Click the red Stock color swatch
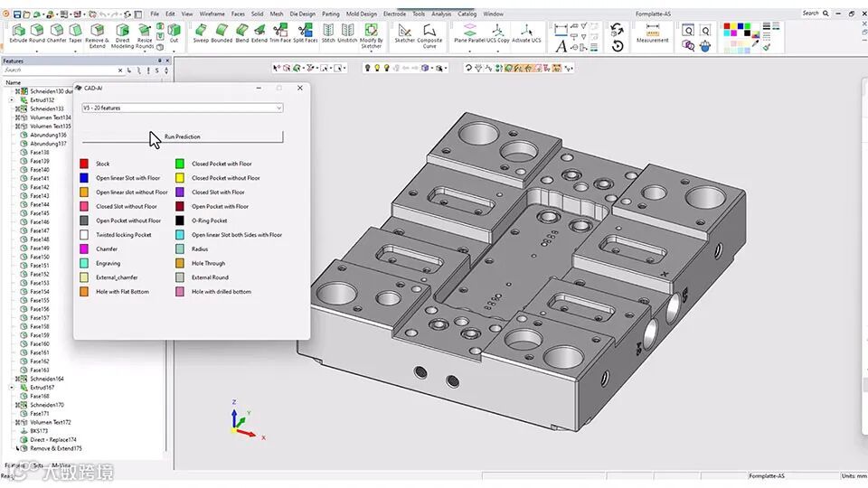 click(x=84, y=164)
